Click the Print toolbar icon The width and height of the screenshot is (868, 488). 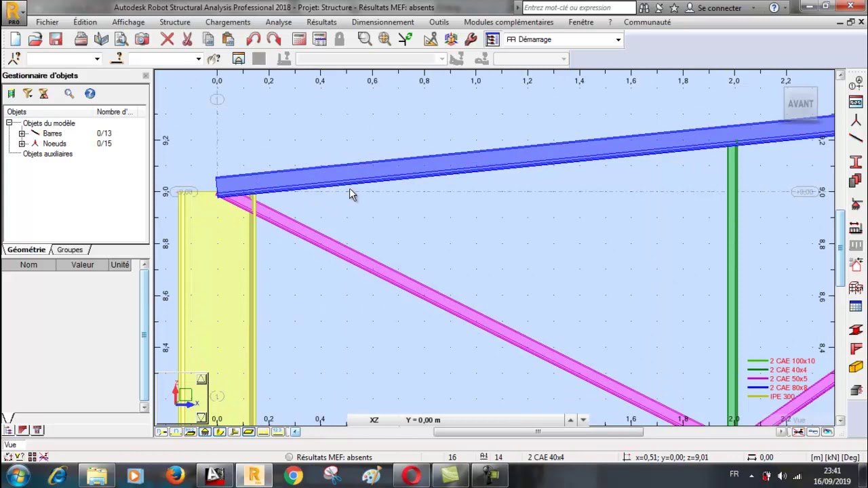81,39
